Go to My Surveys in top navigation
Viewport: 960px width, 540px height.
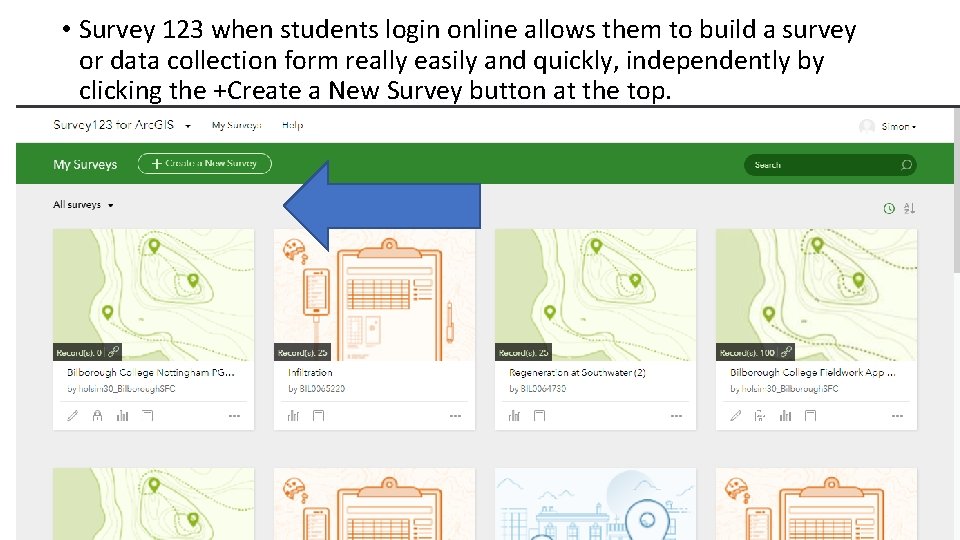[236, 125]
